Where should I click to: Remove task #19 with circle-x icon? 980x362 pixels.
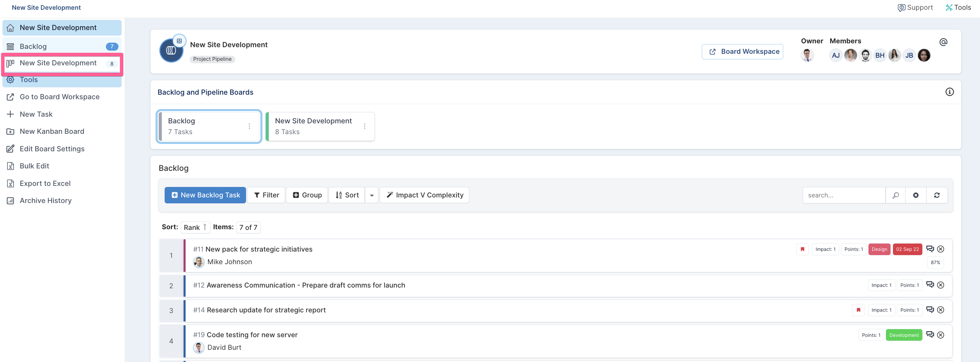point(941,335)
